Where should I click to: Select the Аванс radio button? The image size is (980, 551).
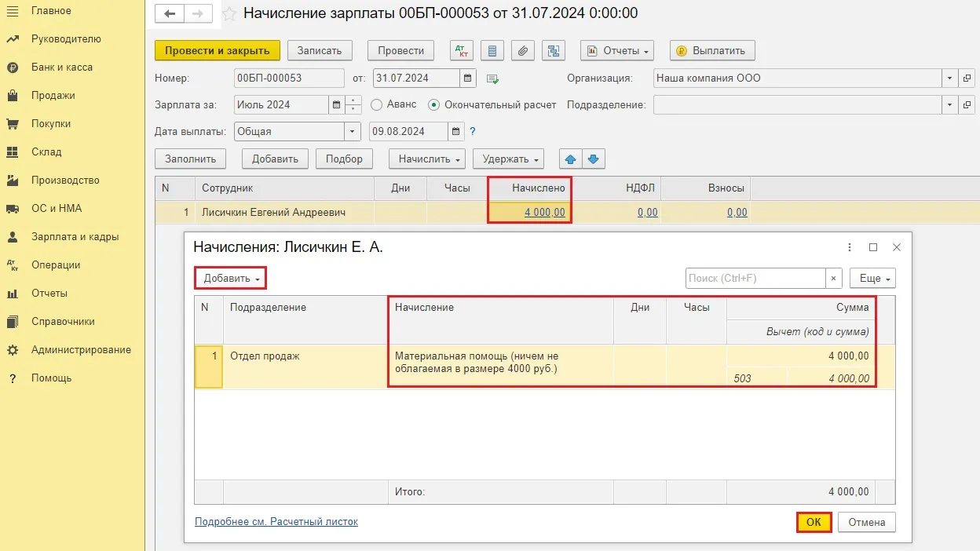[376, 104]
